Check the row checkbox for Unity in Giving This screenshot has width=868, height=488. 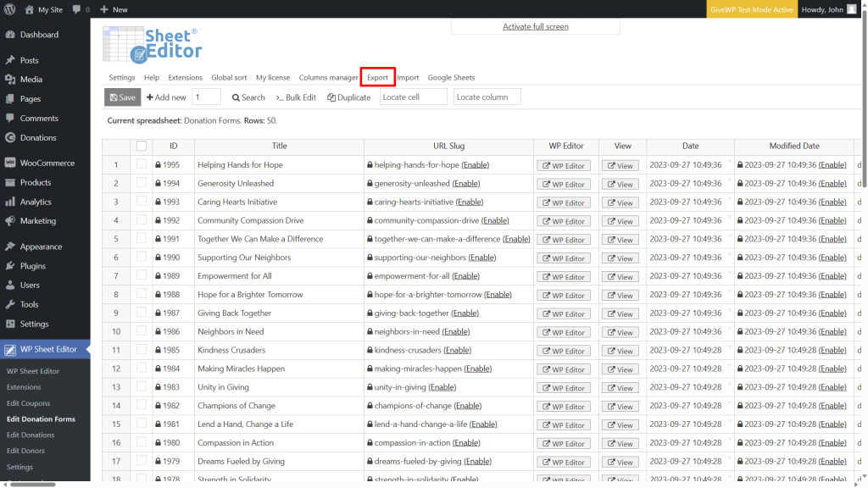point(141,387)
